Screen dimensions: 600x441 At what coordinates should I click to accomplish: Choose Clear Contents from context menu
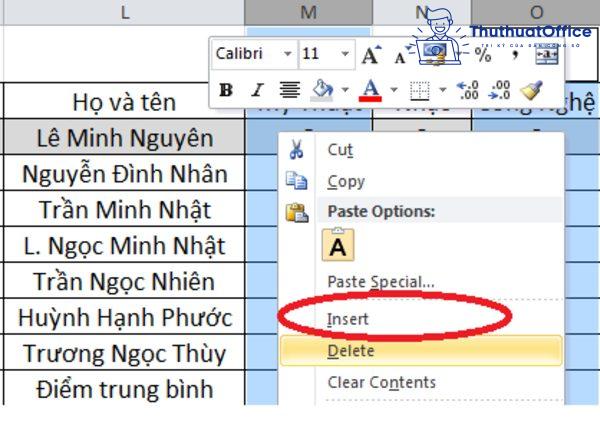tap(421, 382)
